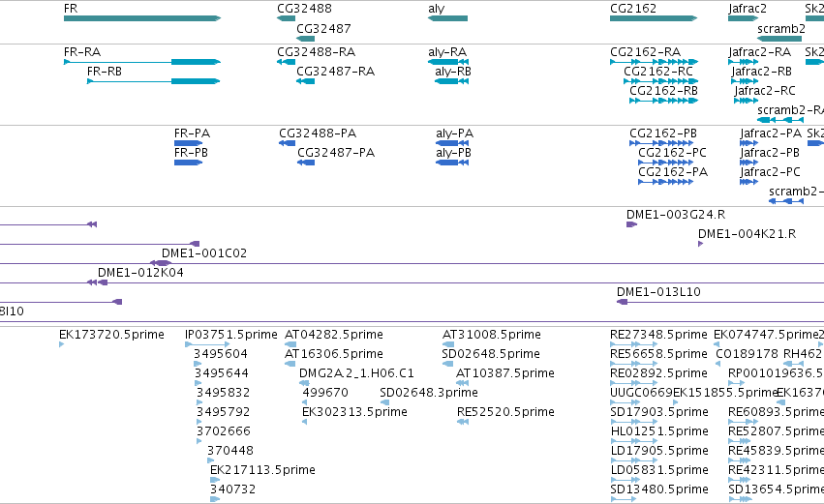This screenshot has width=824, height=504.
Task: Select protein Jafrac2-PC
Action: click(x=770, y=172)
